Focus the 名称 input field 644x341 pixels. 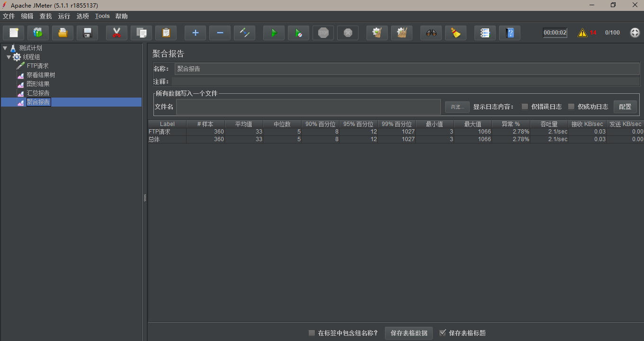pos(407,69)
